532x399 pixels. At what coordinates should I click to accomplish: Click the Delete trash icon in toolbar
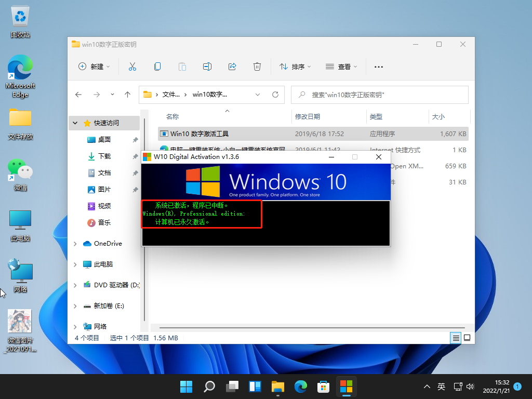(257, 66)
